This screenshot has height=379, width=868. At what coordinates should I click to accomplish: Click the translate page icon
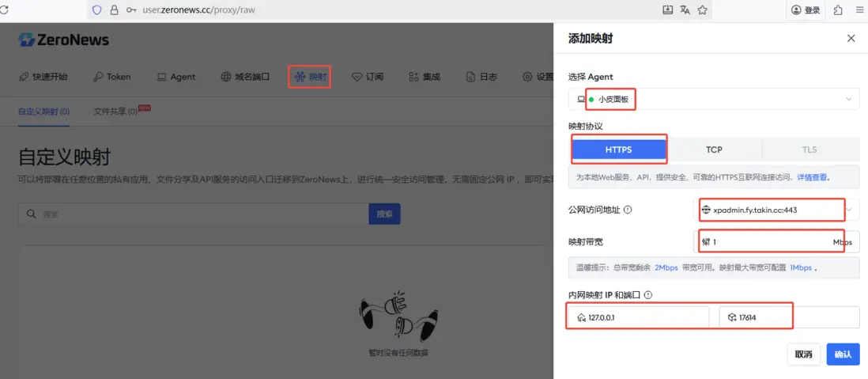[x=685, y=9]
